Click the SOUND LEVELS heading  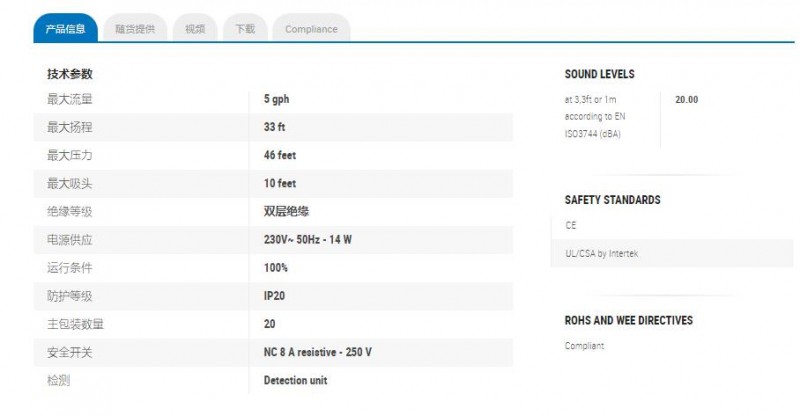[599, 74]
